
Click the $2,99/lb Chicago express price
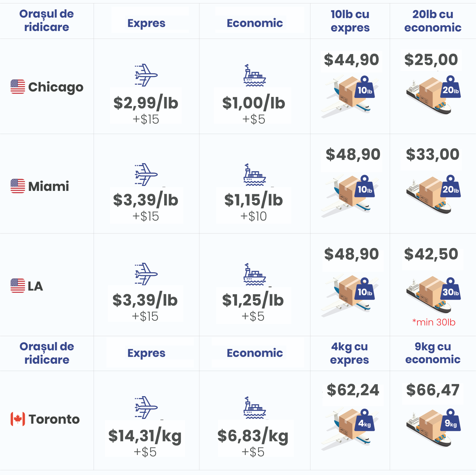coord(146,103)
